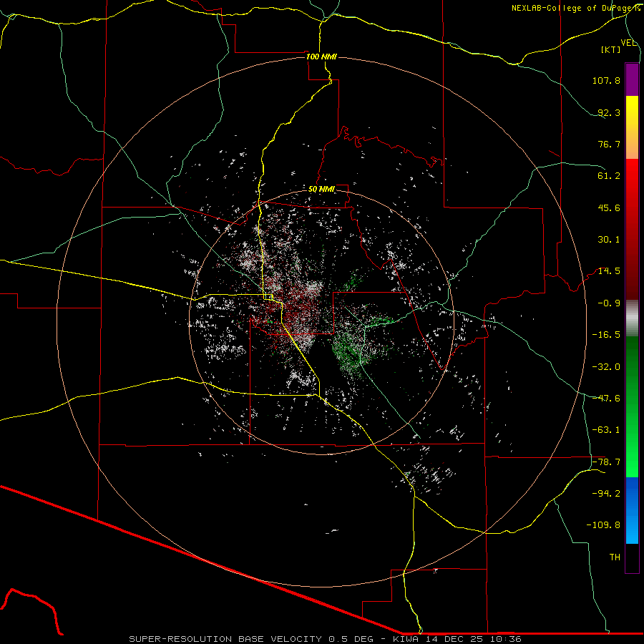The image size is (644, 644).
Task: Click the -109.8 velocity scale value
Action: pos(603,525)
